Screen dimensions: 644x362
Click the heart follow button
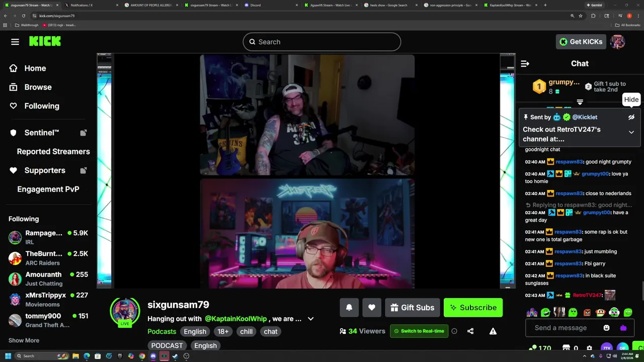(372, 308)
